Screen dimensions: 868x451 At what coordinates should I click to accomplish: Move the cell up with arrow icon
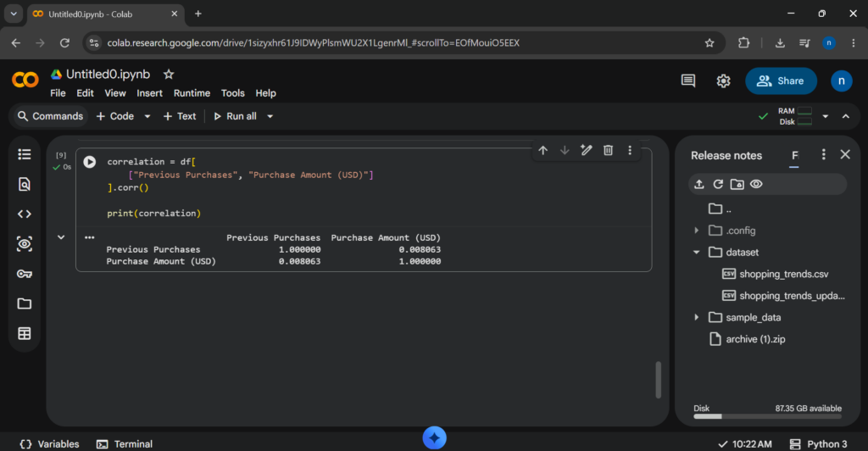543,151
